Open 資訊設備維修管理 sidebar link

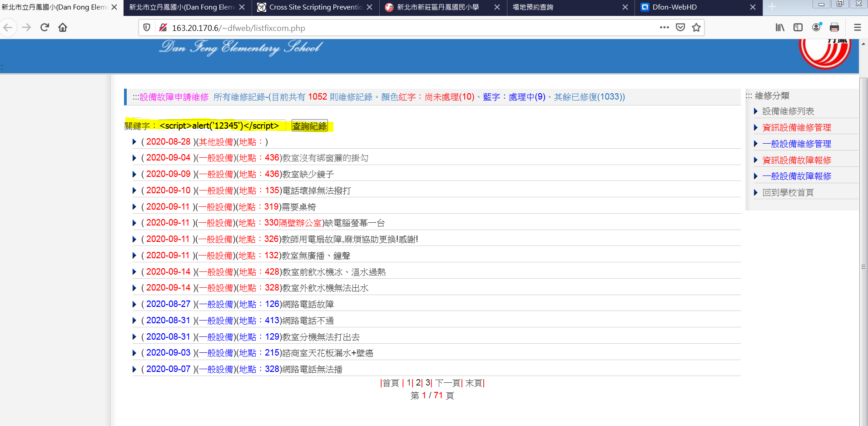point(797,128)
